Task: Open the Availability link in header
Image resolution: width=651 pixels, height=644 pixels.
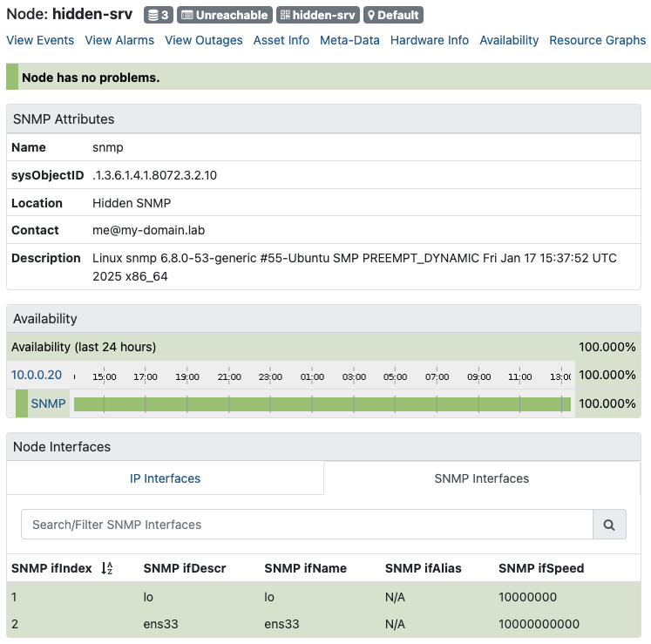Action: (x=509, y=40)
